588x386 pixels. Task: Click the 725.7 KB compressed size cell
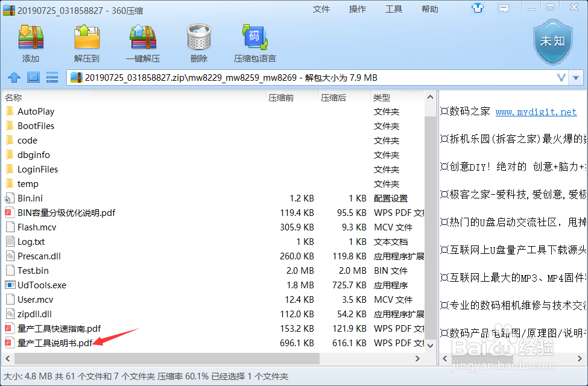(349, 285)
